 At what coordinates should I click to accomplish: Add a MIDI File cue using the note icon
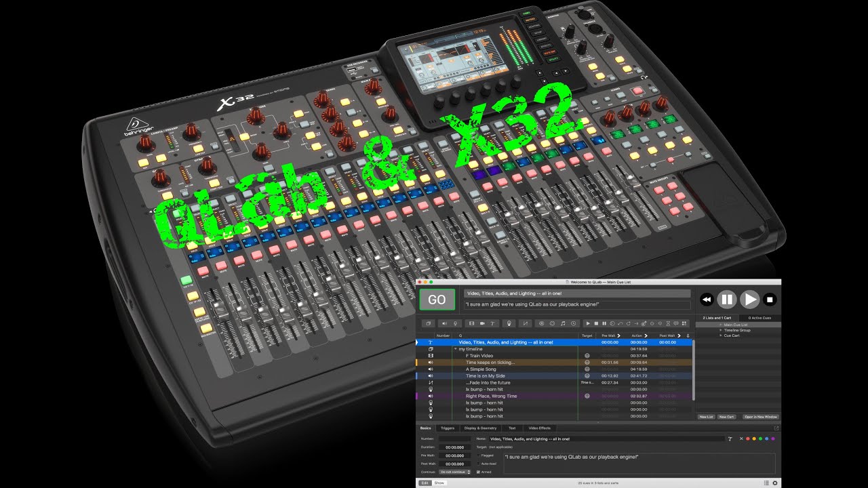563,323
